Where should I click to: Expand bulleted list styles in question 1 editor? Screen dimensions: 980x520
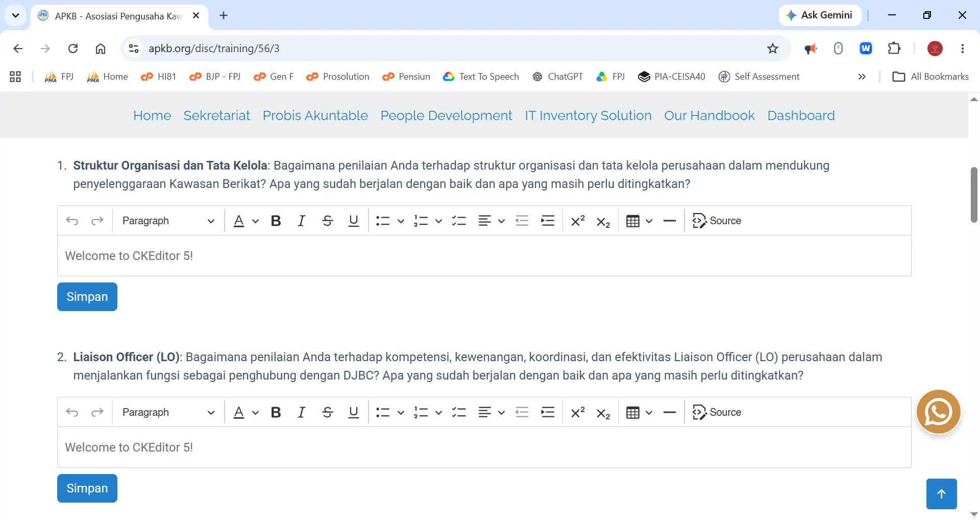401,221
